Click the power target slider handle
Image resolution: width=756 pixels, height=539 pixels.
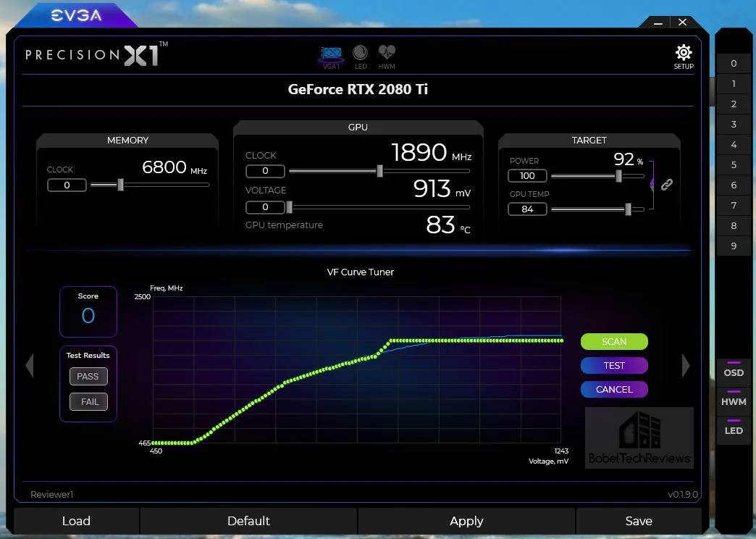618,176
